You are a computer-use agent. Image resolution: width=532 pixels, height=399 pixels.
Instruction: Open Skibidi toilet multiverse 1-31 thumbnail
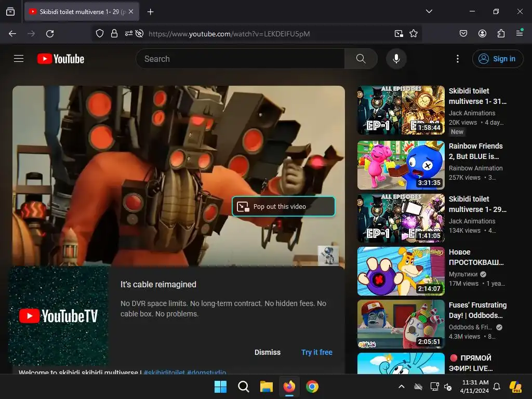click(x=401, y=110)
